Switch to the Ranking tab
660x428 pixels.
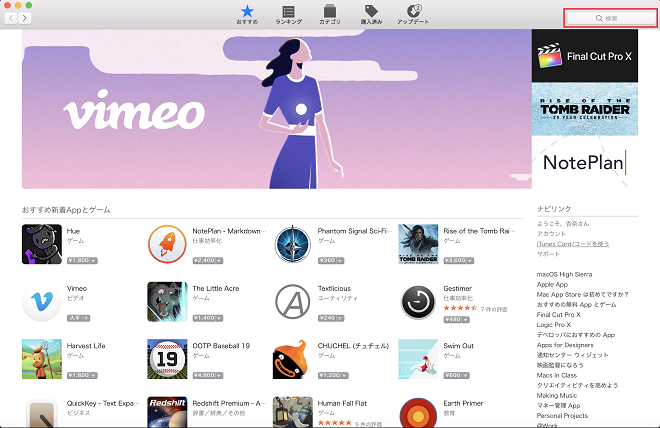coord(288,14)
